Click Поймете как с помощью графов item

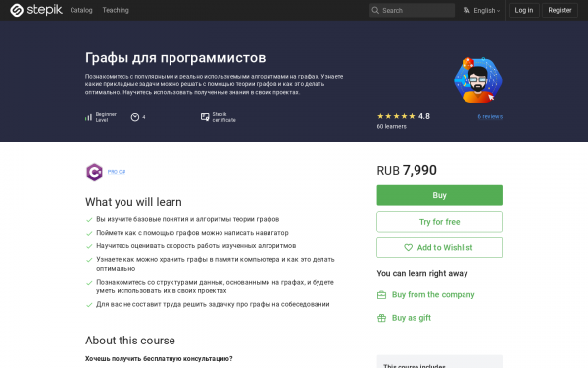pos(192,233)
